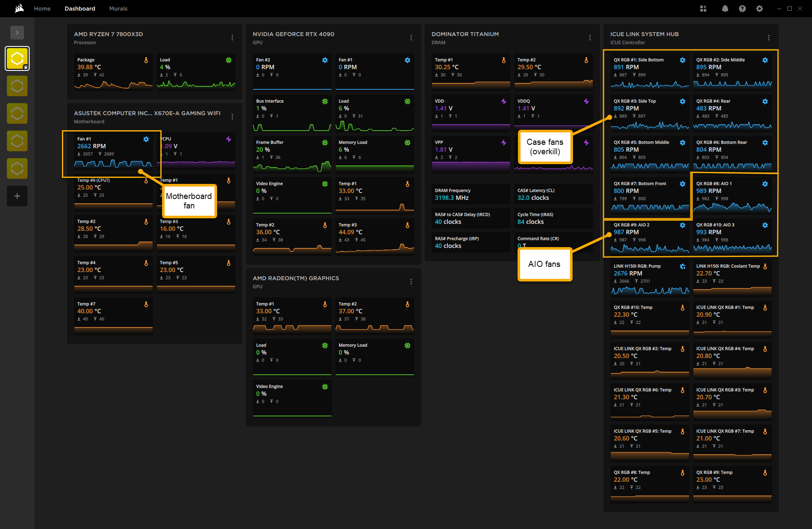This screenshot has width=812, height=529.
Task: Click the RAS# Precharge (tRP) 40 clocks value
Action: [x=448, y=246]
